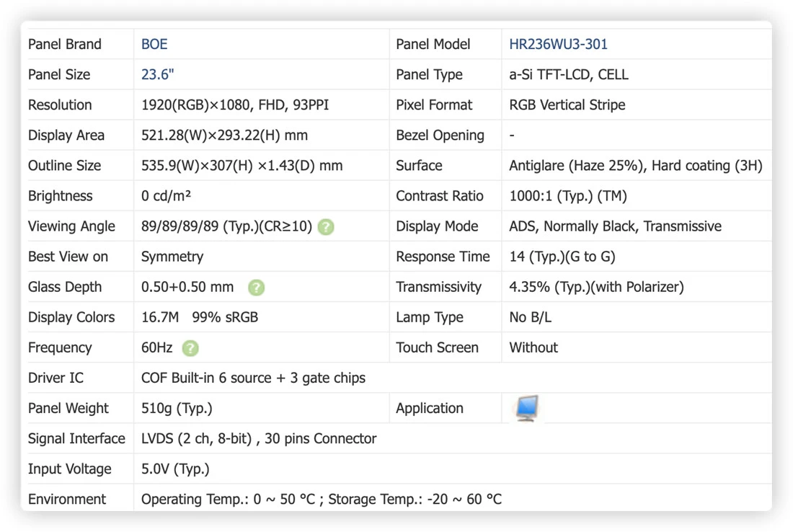Select LVDS (2 ch, 8-bit), 30 pins Connector
Screen dimensions: 793x532
pos(258,438)
